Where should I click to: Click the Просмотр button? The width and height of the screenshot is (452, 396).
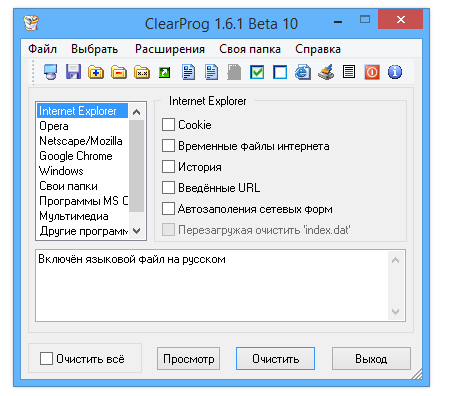click(x=188, y=359)
